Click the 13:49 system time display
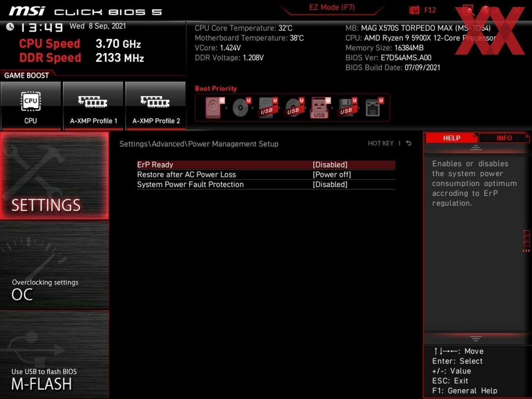 41,27
